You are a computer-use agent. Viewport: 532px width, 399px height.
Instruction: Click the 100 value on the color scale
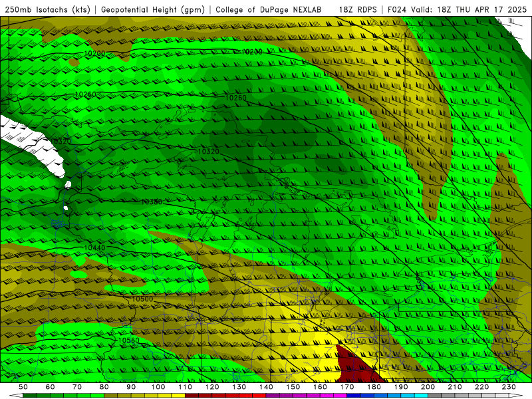158,387
